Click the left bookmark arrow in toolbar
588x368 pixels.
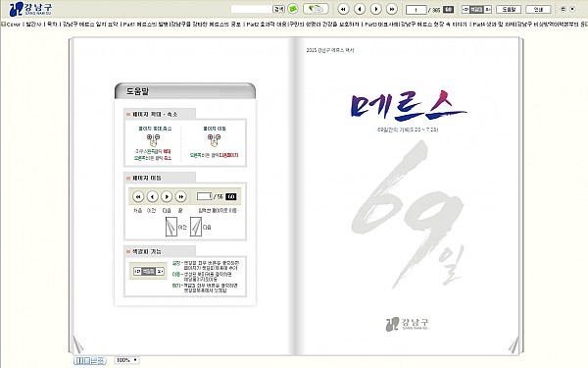pyautogui.click(x=465, y=10)
